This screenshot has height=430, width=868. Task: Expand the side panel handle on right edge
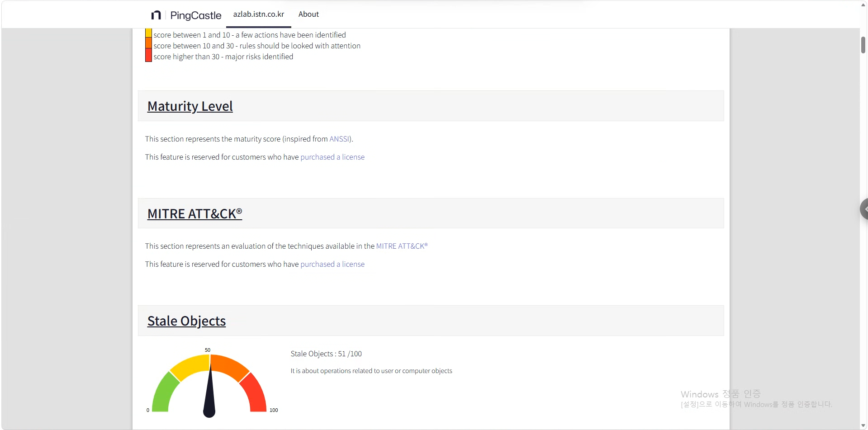tap(864, 209)
